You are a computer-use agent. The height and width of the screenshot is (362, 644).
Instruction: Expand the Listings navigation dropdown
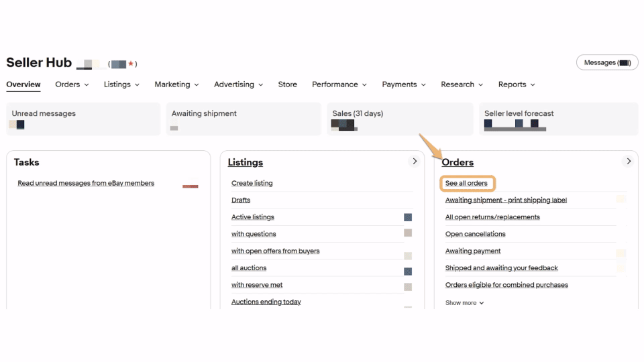point(121,84)
